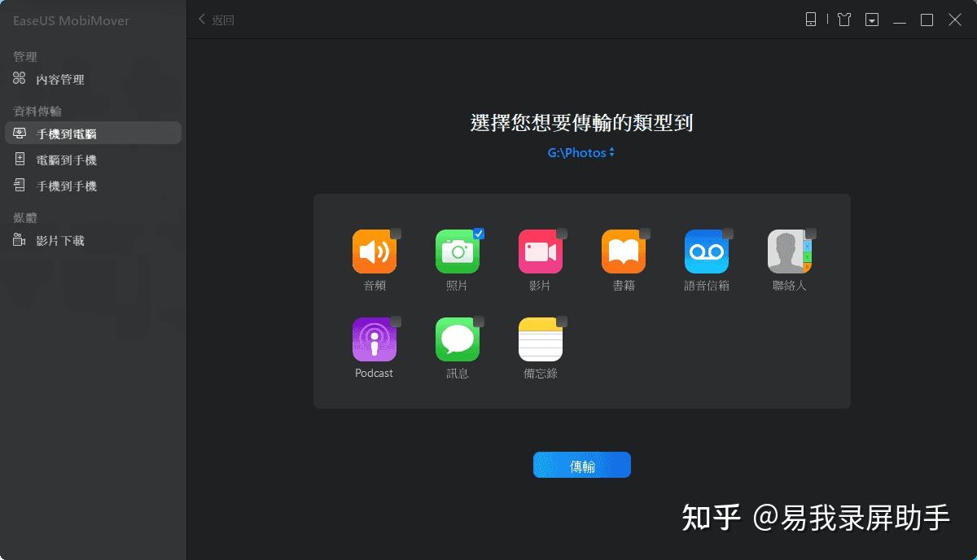Click the 聯絡人 contacts icon
Screen dimensions: 977x560
pos(790,252)
